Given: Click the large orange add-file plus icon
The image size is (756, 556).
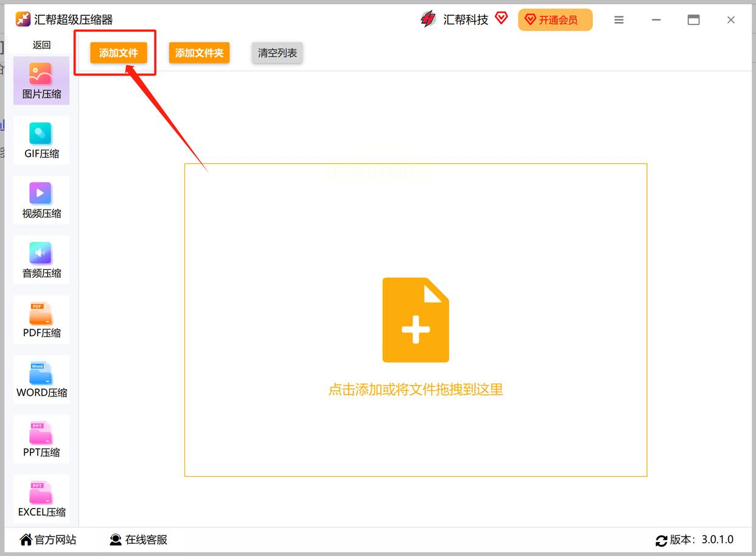Looking at the screenshot, I should 416,320.
